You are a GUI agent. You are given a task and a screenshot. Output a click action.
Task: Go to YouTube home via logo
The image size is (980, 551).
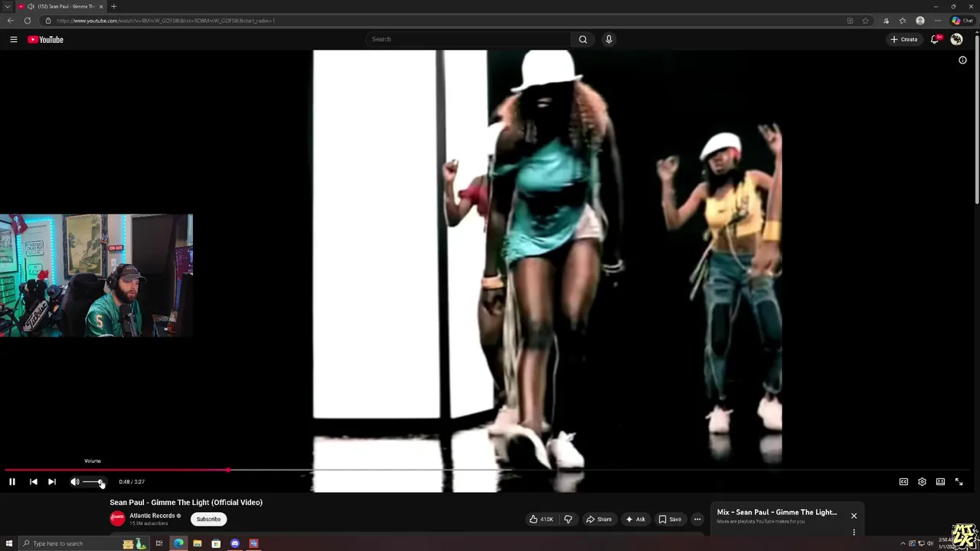coord(46,39)
